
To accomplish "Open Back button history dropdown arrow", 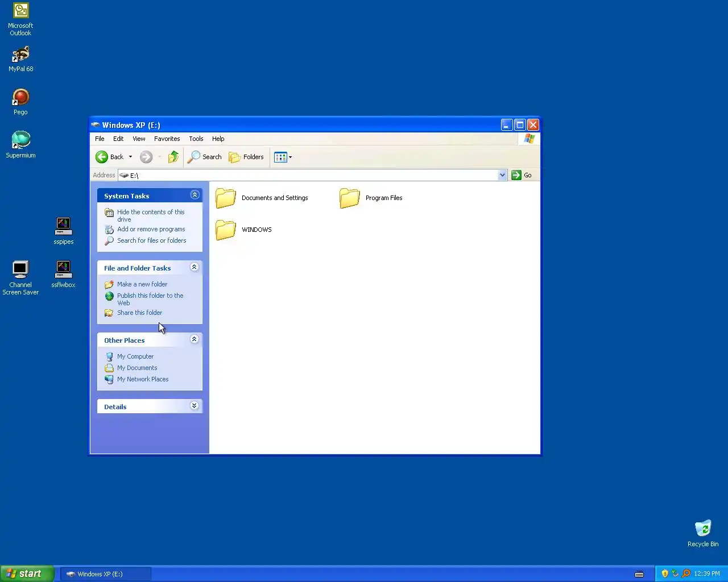I will coord(130,157).
